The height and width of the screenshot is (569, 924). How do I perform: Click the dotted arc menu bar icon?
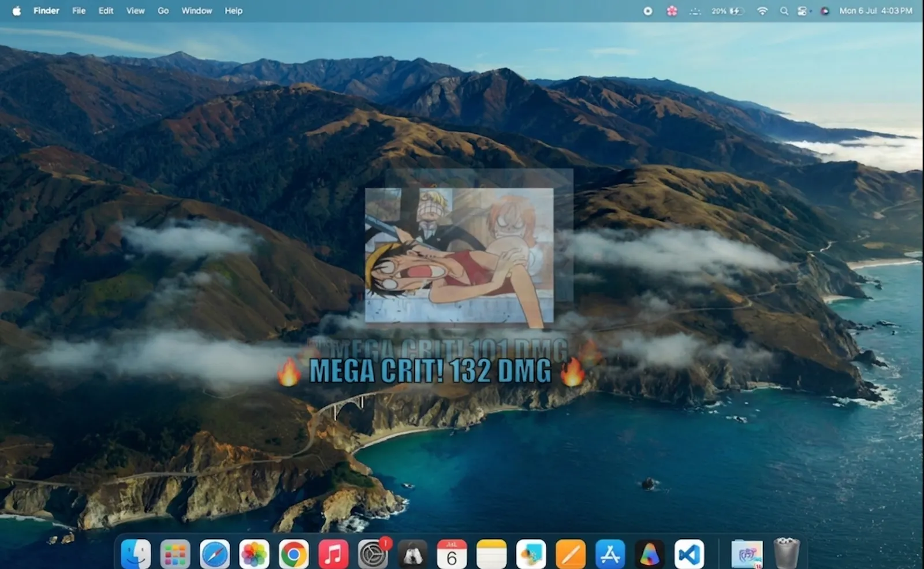pyautogui.click(x=695, y=11)
